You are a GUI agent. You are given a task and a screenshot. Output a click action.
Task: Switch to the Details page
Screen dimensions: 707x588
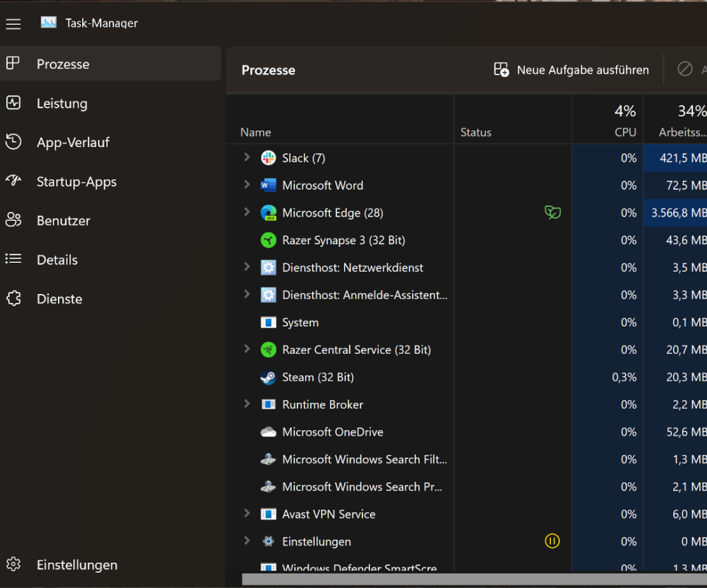click(x=110, y=259)
